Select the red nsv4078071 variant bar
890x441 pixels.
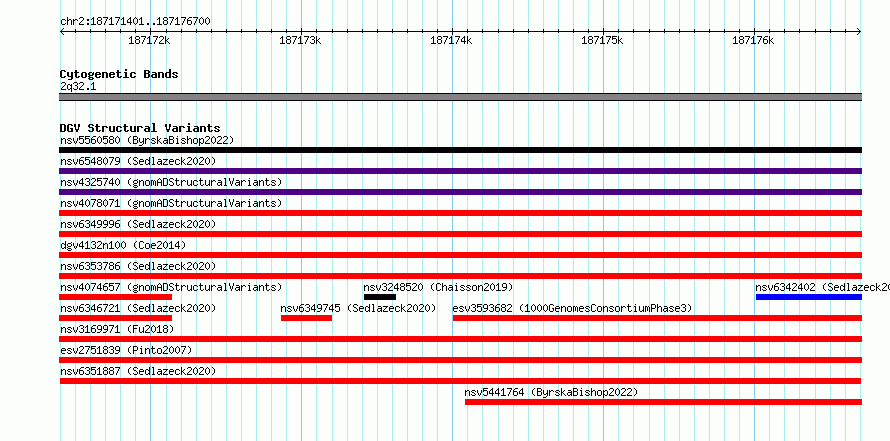460,213
